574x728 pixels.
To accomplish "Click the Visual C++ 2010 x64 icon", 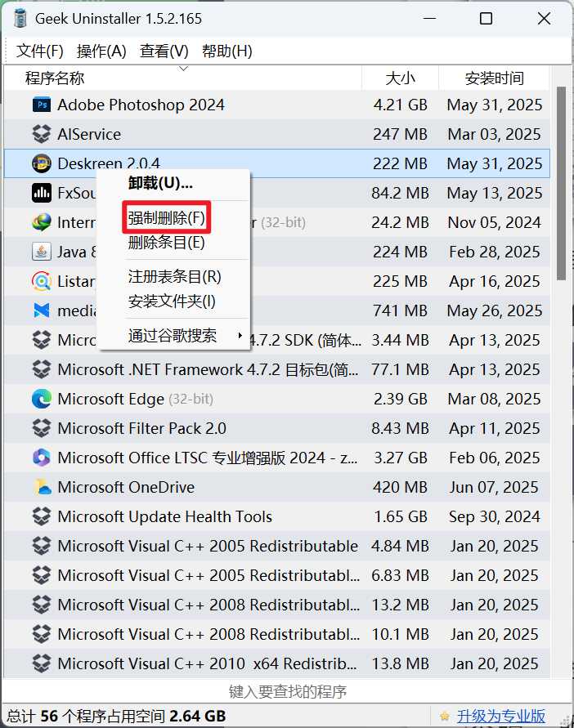I will (x=42, y=663).
